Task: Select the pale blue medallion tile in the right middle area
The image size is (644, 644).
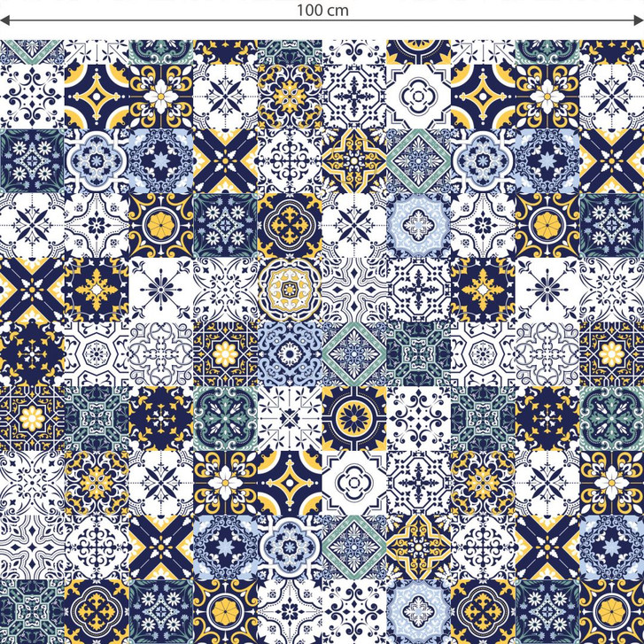Action: pyautogui.click(x=418, y=223)
